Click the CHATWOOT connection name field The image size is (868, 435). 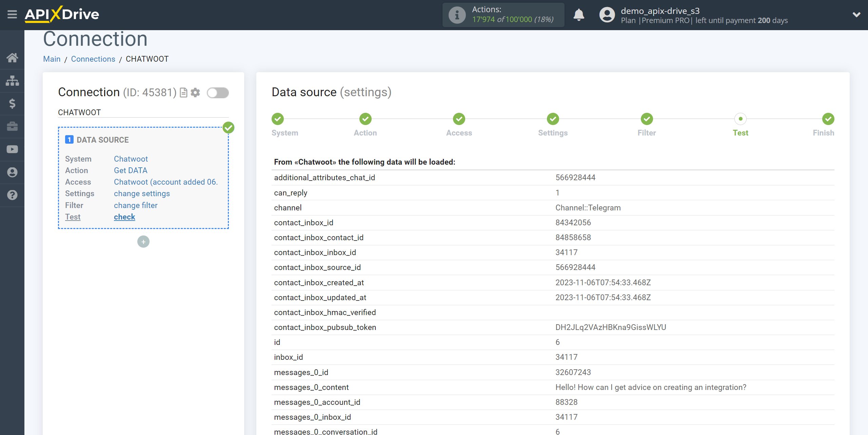[x=143, y=112]
